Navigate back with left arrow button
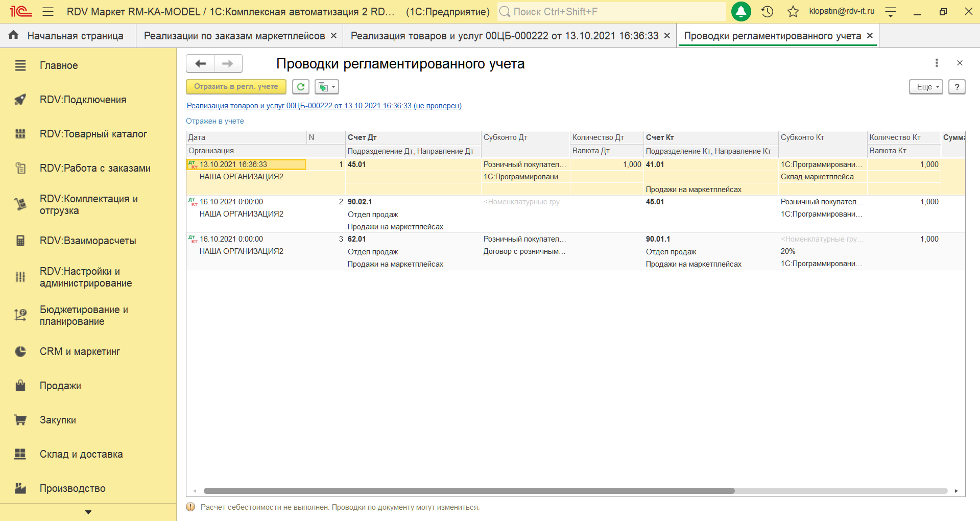Screen dimensions: 980x521 click(x=201, y=64)
